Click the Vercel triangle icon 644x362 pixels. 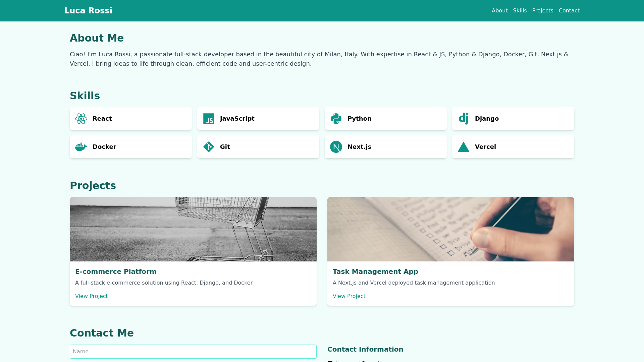pos(464,146)
